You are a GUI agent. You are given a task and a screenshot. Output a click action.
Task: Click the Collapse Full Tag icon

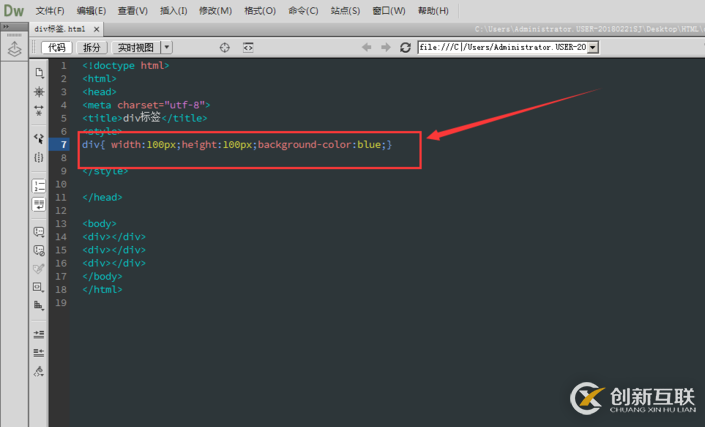click(x=39, y=91)
